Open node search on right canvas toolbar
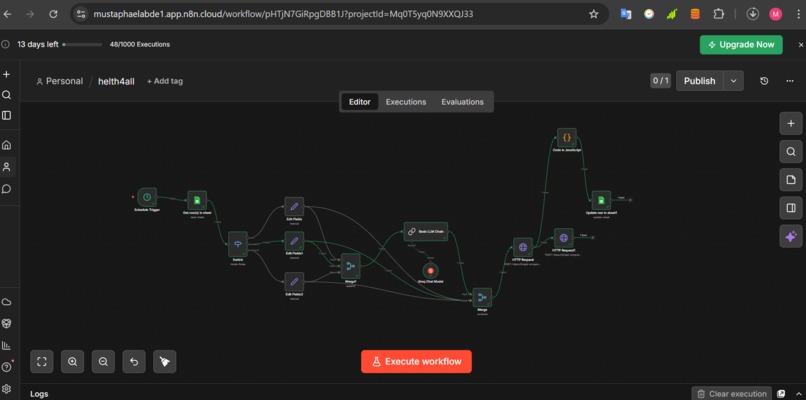The width and height of the screenshot is (806, 400). click(791, 152)
